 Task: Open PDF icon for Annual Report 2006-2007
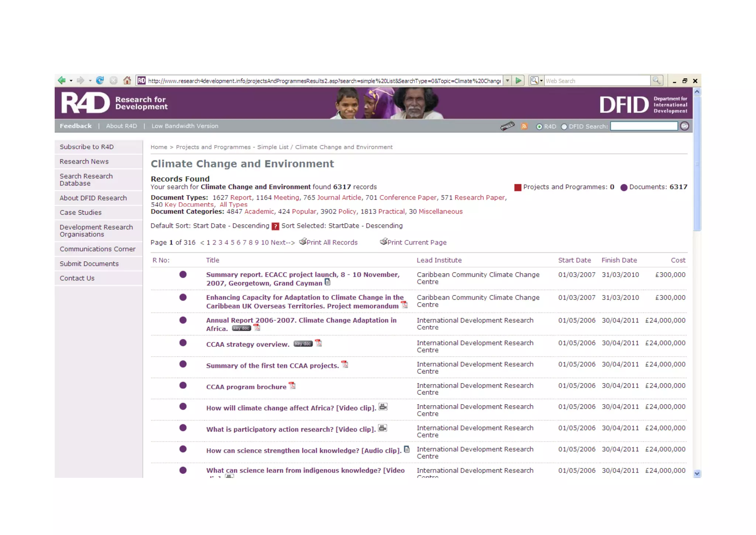pyautogui.click(x=257, y=327)
